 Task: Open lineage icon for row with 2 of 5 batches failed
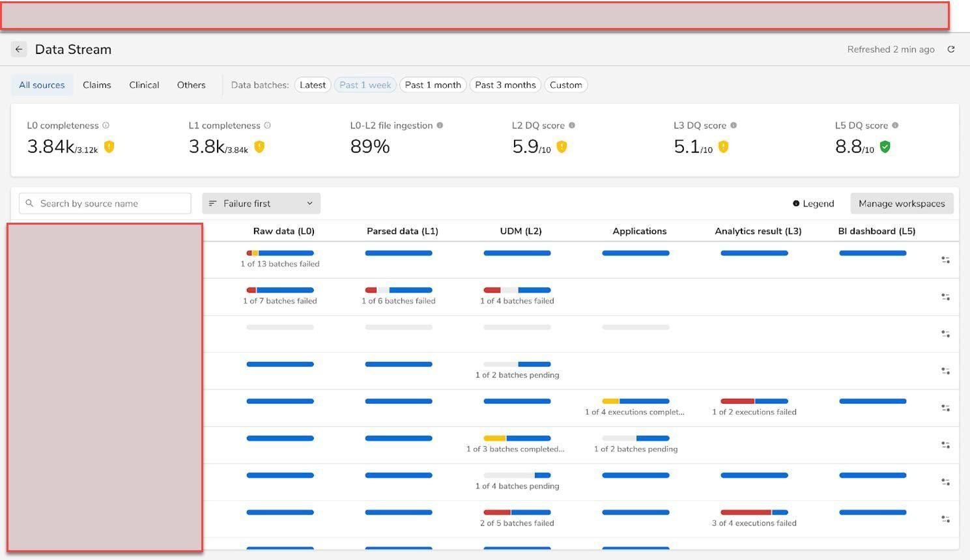[945, 519]
